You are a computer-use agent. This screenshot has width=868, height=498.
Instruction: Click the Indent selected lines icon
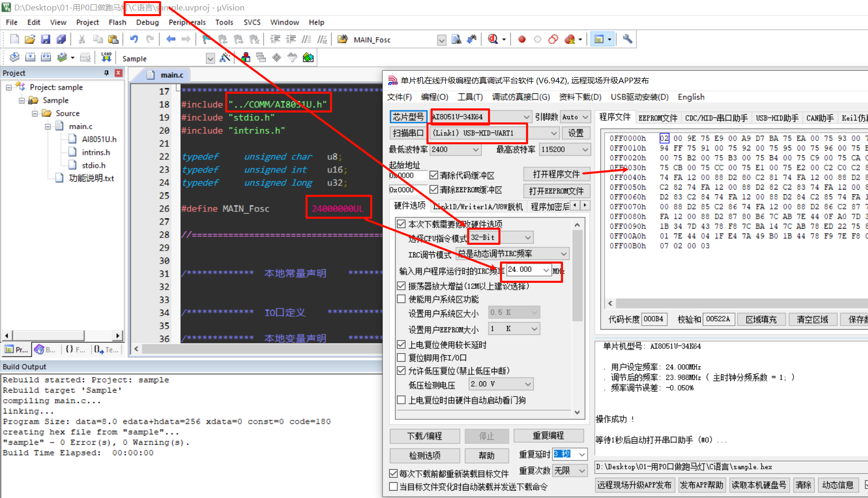click(x=275, y=39)
